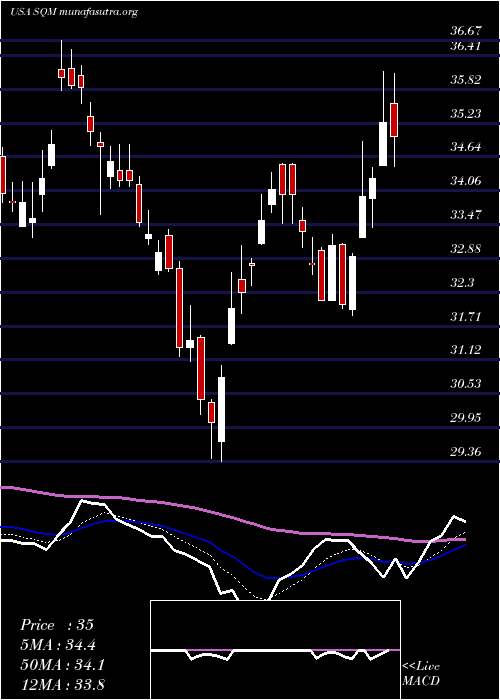The image size is (500, 700).
Task: Click the 29.36 price axis label
Action: pyautogui.click(x=466, y=452)
